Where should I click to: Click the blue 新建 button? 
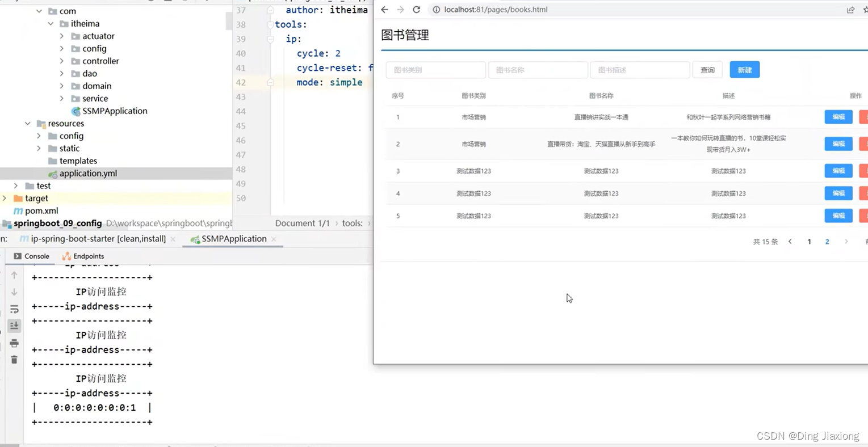(745, 70)
